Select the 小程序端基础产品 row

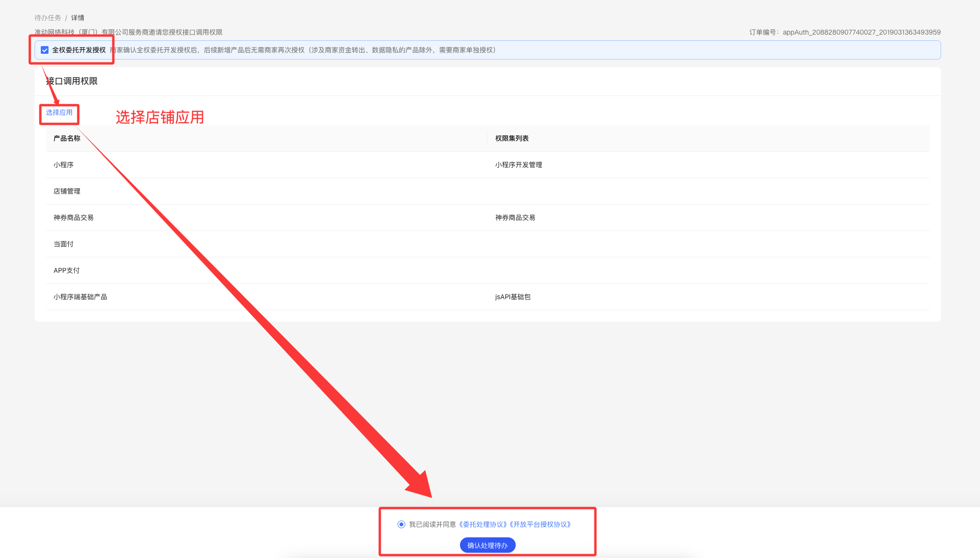click(80, 297)
